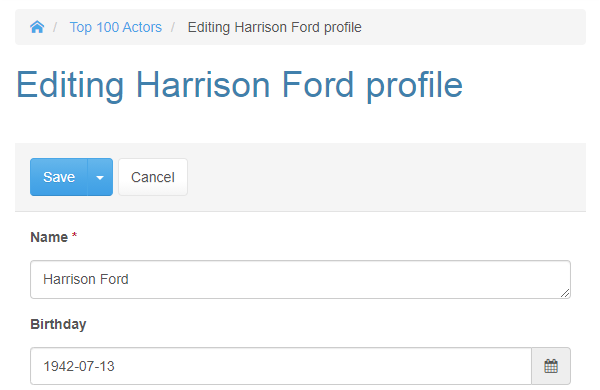This screenshot has height=390, width=600.
Task: Expand the Save button dropdown caret
Action: (x=100, y=177)
